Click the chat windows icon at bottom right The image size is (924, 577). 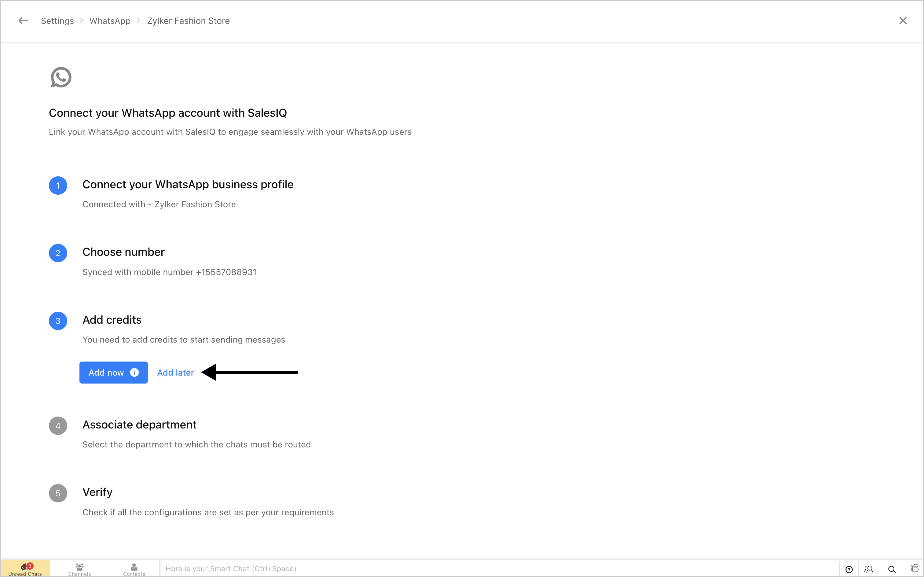coord(915,569)
